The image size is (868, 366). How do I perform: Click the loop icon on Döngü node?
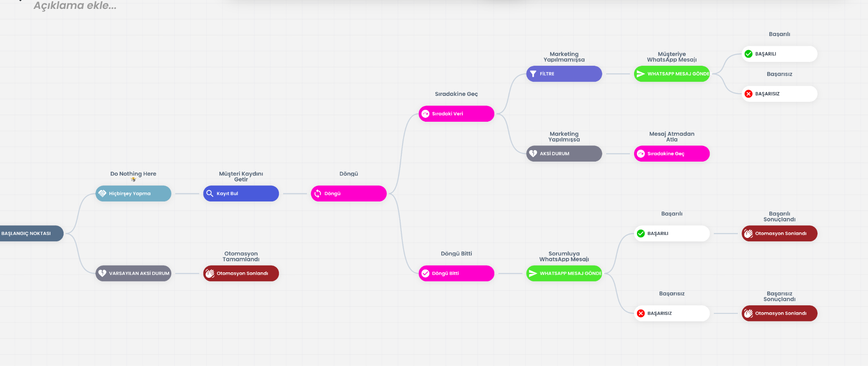(318, 193)
